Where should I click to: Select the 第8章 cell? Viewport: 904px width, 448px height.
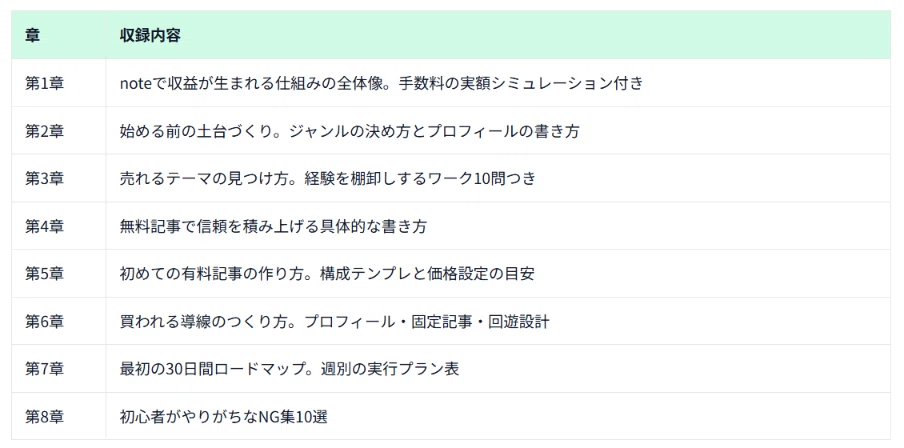point(58,416)
